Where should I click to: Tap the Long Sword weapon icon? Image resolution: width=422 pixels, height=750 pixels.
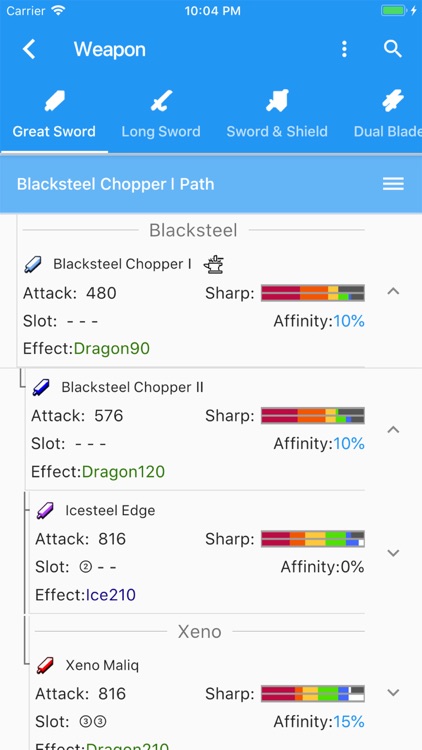[160, 101]
